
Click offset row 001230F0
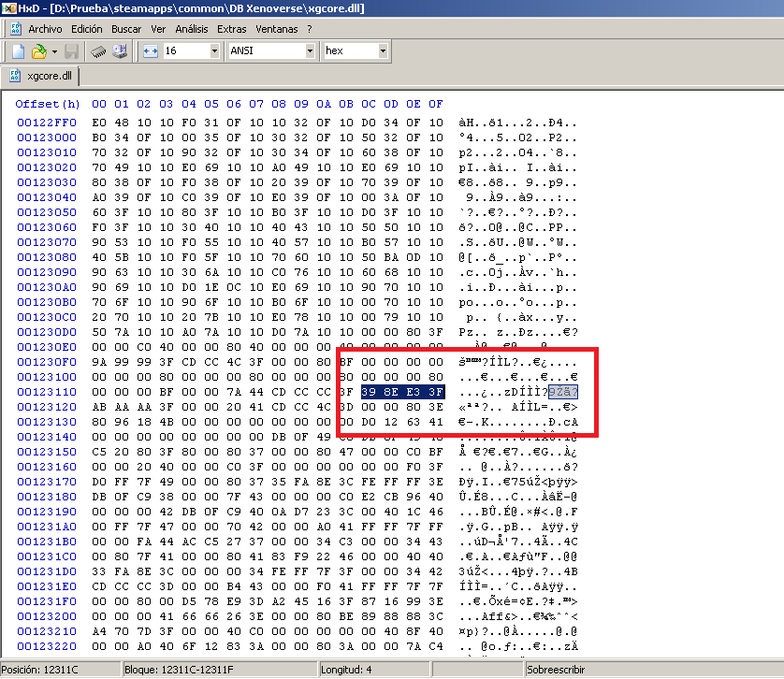pos(47,362)
